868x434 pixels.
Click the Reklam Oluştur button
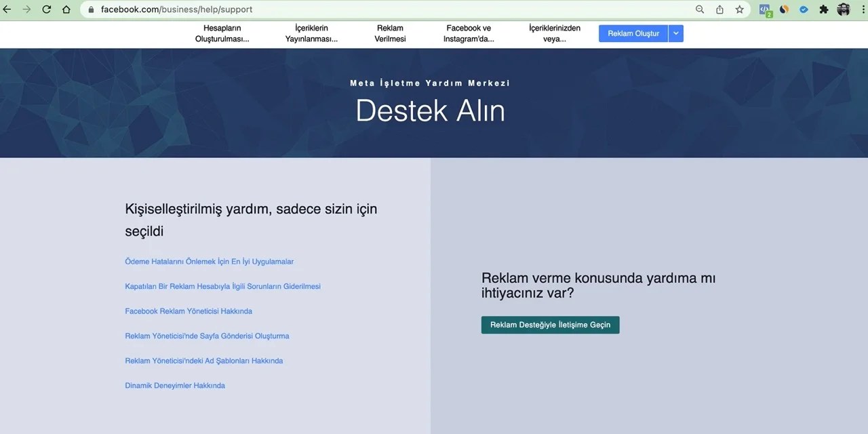(x=633, y=33)
